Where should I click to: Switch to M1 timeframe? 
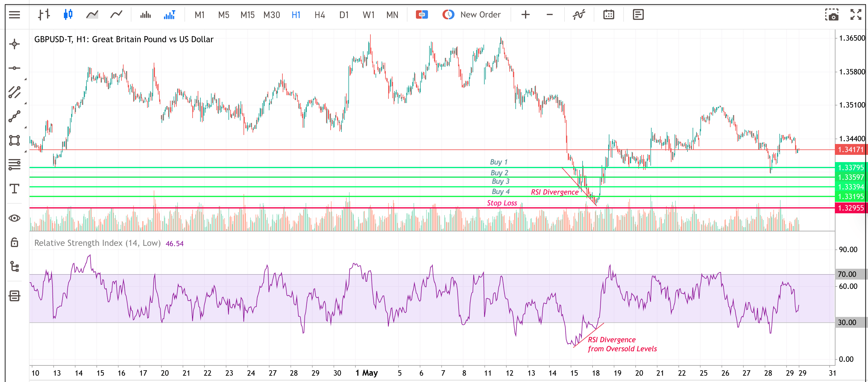pos(200,15)
